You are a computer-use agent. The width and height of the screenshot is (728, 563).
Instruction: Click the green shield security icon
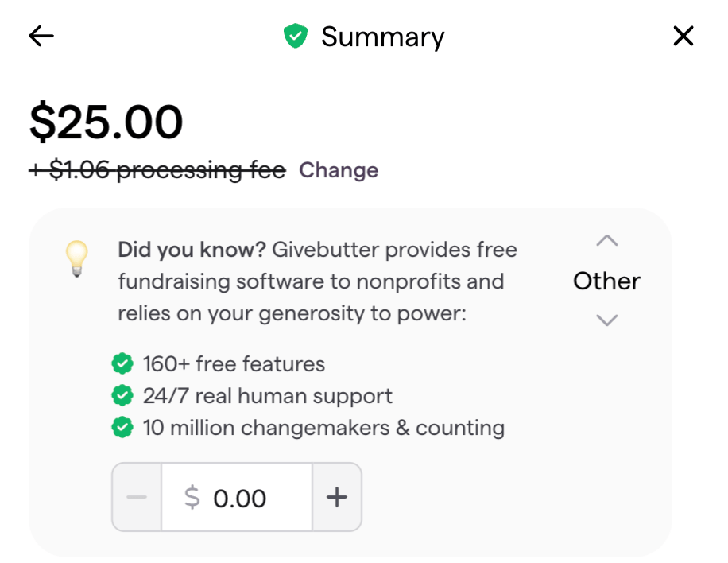click(x=296, y=36)
